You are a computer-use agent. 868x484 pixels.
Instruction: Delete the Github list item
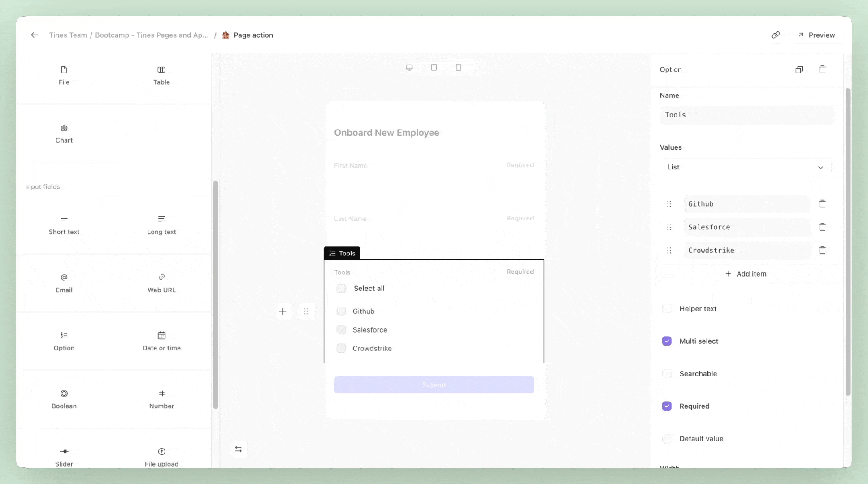(x=822, y=204)
